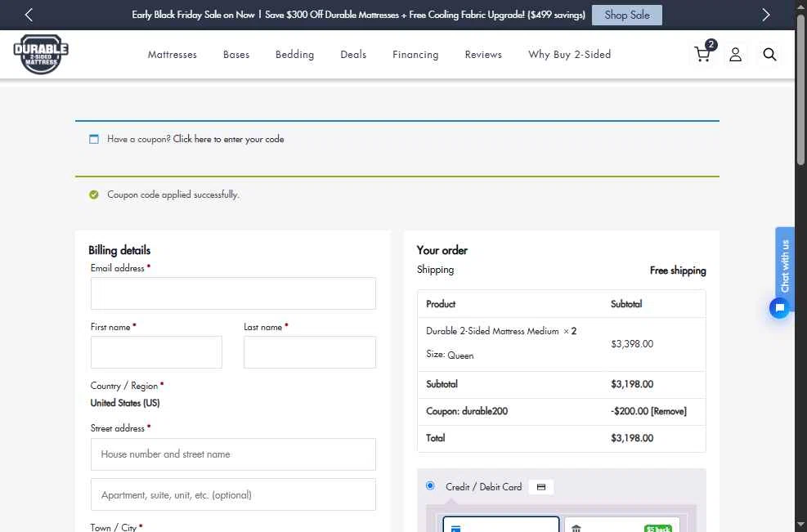Click the Coupon: durable200 label

tap(467, 411)
